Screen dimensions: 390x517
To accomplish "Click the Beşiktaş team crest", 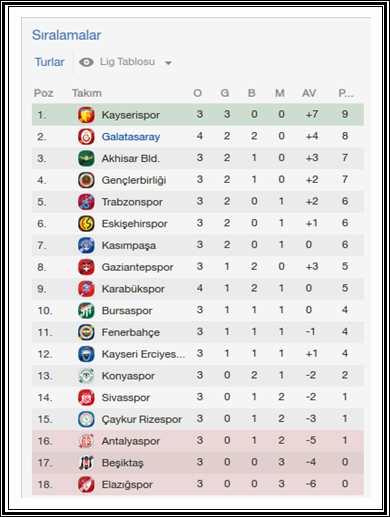I will click(86, 463).
